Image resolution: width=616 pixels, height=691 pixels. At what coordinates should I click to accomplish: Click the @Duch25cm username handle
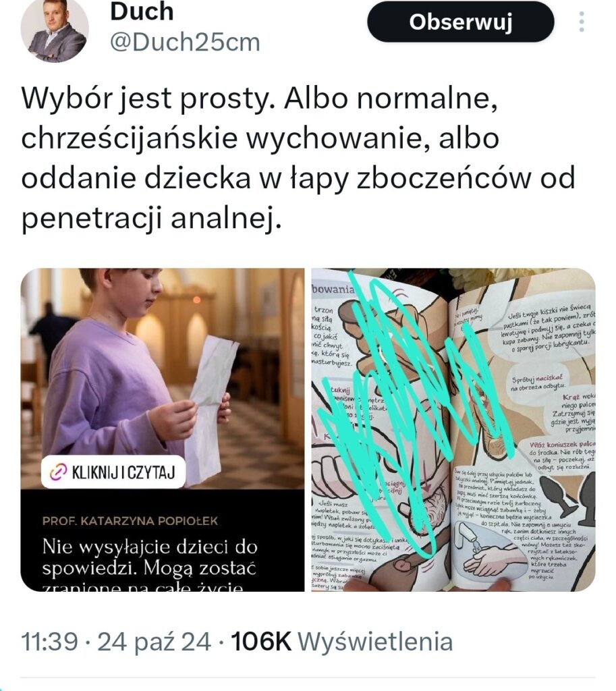tap(185, 43)
